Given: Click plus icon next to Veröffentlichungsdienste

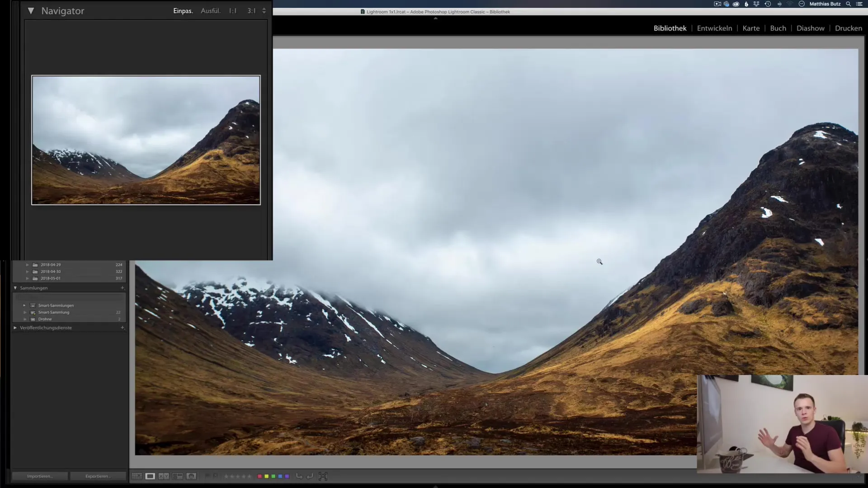Looking at the screenshot, I should 122,328.
